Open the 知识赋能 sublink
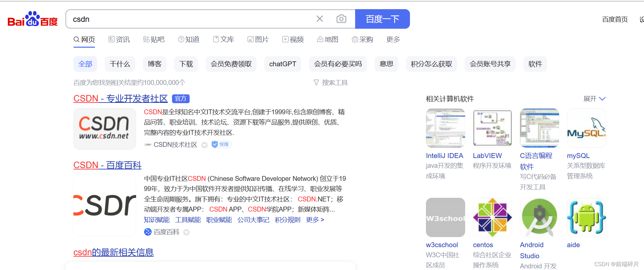644x270 pixels. (157, 220)
